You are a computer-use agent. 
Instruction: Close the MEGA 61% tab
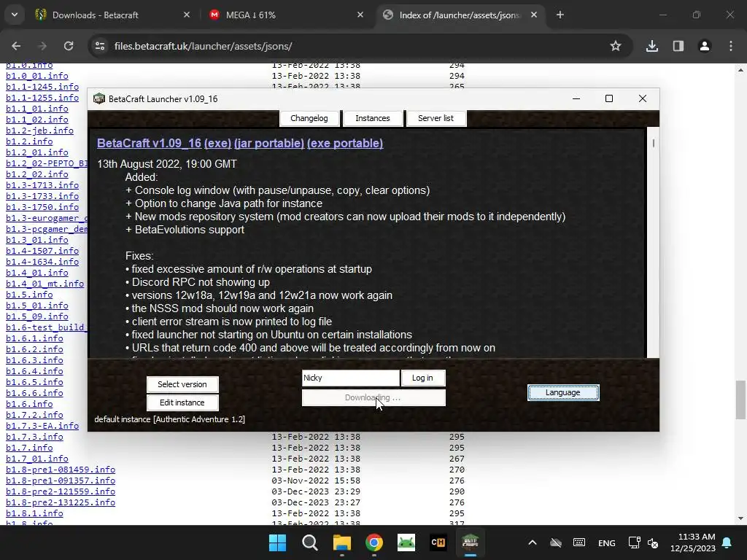click(x=360, y=15)
